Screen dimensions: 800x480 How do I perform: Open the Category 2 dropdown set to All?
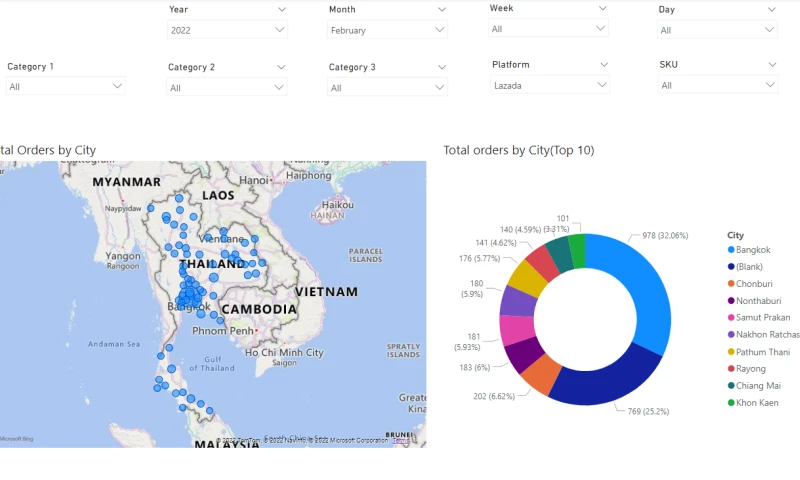pos(227,87)
